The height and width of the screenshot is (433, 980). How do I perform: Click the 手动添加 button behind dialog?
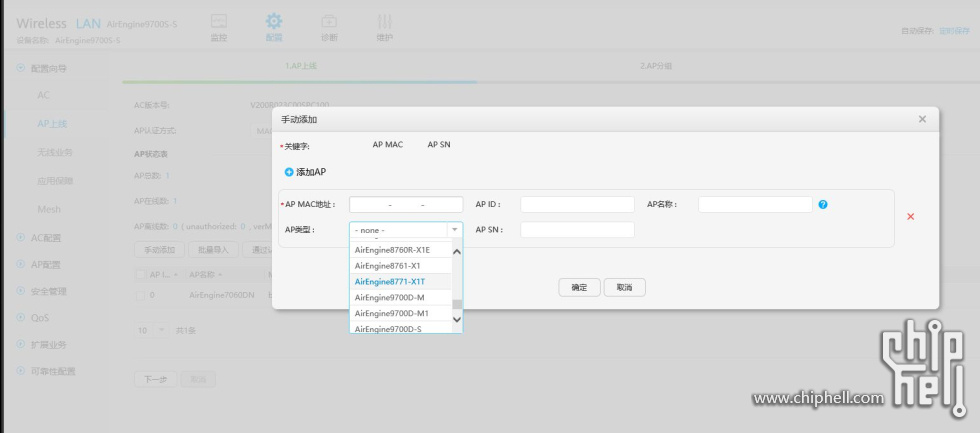tap(159, 250)
